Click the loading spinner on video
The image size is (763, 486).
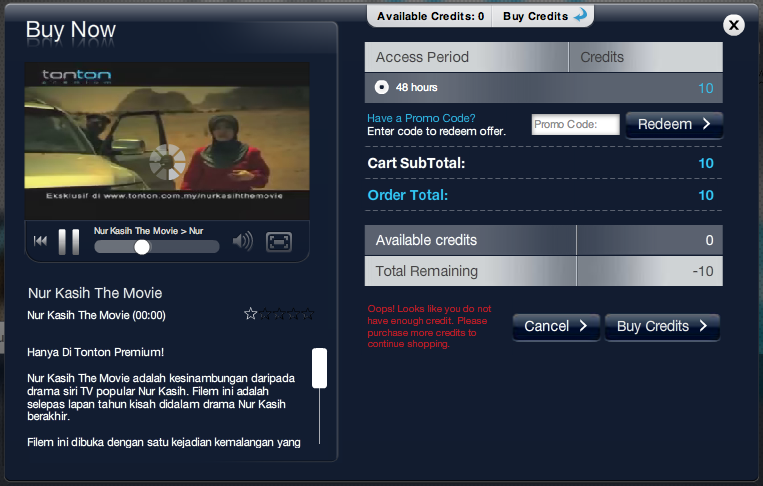167,162
